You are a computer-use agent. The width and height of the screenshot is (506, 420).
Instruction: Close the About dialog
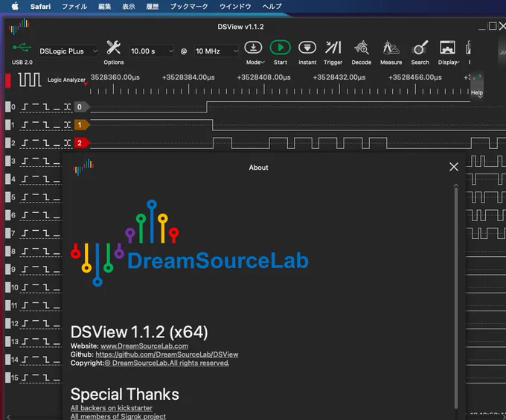click(x=454, y=167)
